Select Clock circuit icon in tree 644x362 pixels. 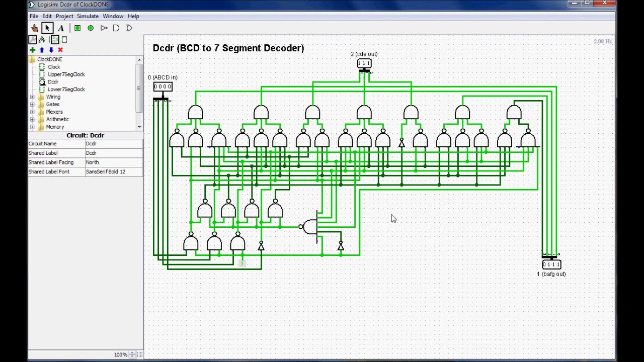coord(42,67)
